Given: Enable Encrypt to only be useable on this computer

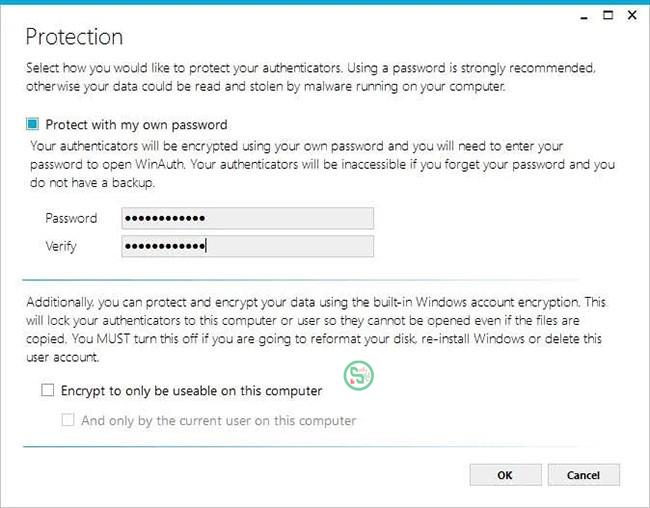Looking at the screenshot, I should click(x=47, y=390).
